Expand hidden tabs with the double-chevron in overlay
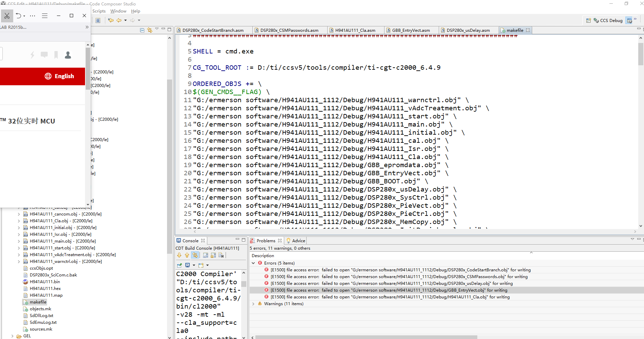 pyautogui.click(x=87, y=27)
